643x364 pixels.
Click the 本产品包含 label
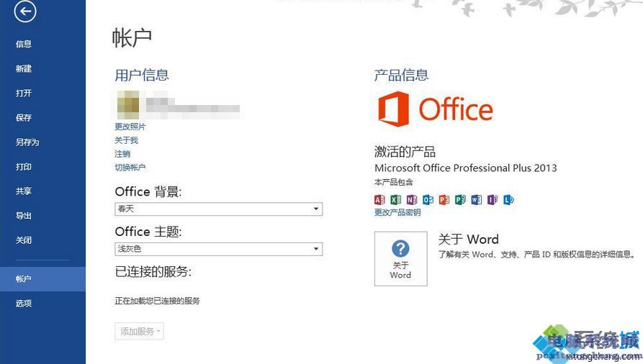coord(394,182)
